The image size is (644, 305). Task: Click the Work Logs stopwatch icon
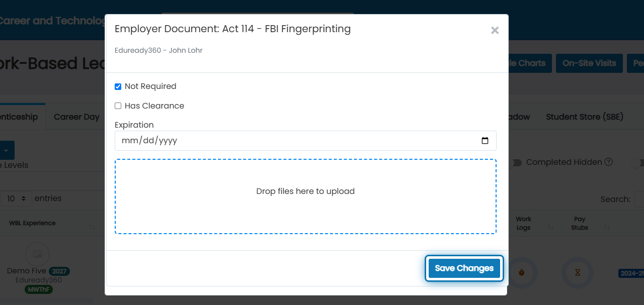click(x=522, y=272)
